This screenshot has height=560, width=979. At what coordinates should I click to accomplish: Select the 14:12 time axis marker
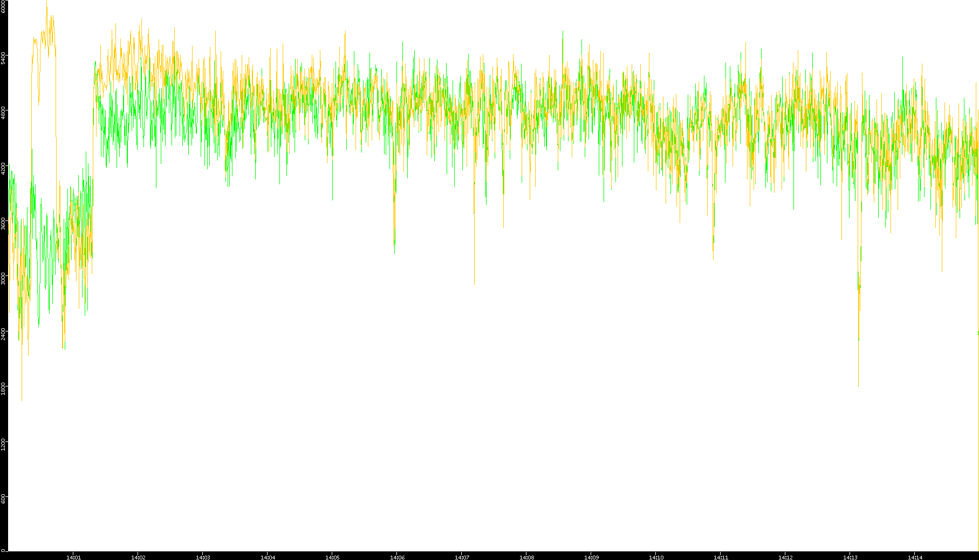(x=785, y=557)
